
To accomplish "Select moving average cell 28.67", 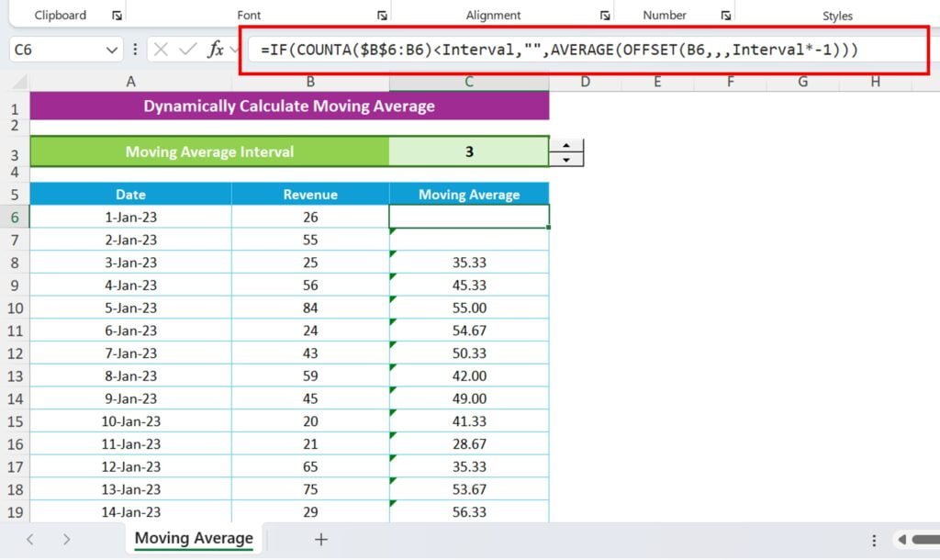I will tap(469, 444).
